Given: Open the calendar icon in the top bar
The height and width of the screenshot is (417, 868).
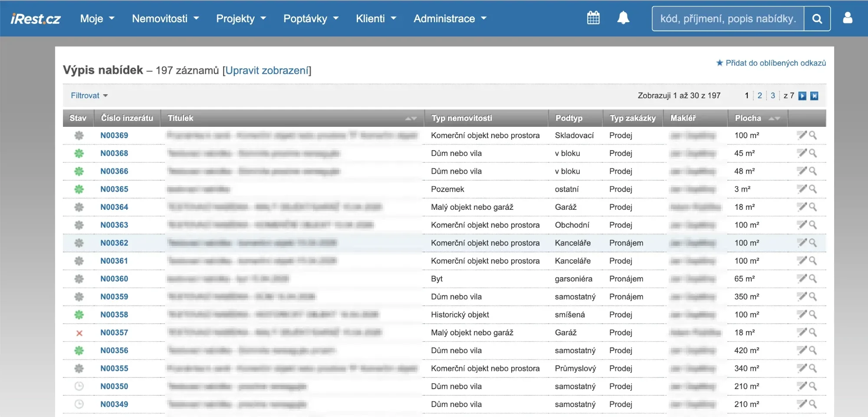Looking at the screenshot, I should [593, 18].
